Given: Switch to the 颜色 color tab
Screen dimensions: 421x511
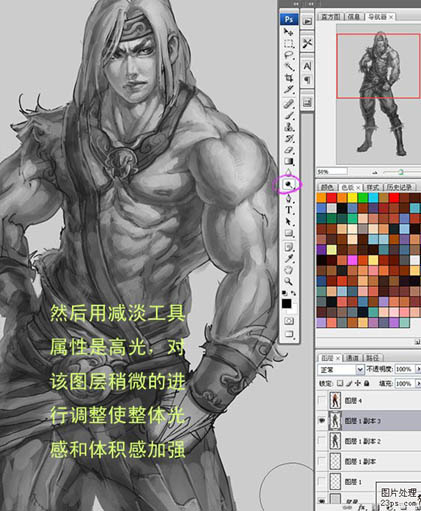Looking at the screenshot, I should click(327, 187).
